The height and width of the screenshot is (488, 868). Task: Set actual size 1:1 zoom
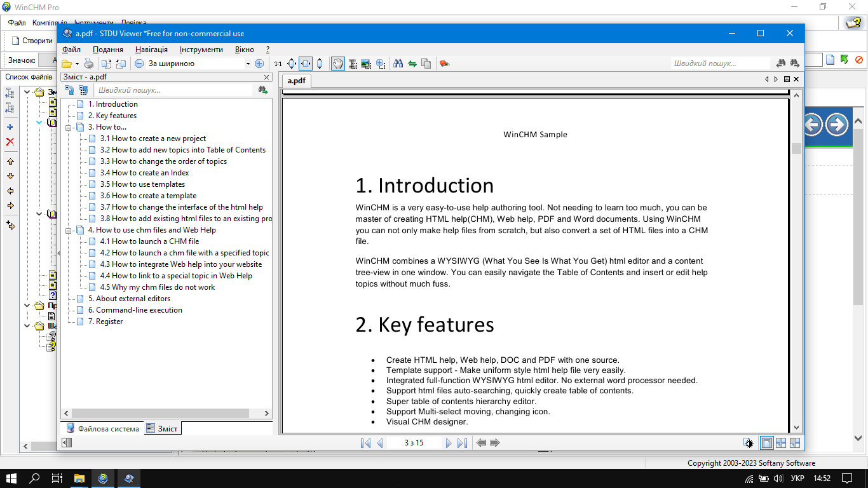point(278,64)
